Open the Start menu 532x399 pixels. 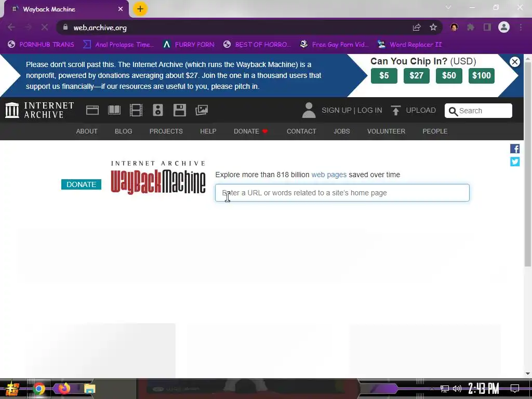tap(12, 389)
